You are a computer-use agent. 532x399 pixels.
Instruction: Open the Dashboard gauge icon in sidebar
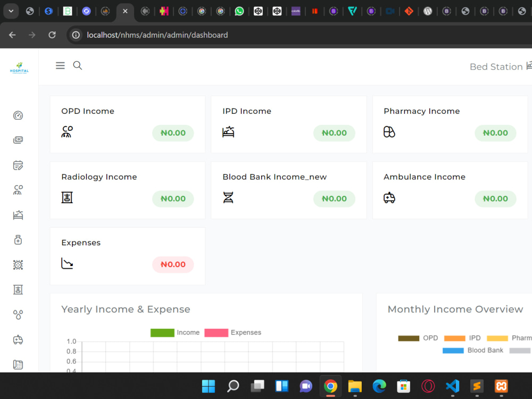(18, 115)
